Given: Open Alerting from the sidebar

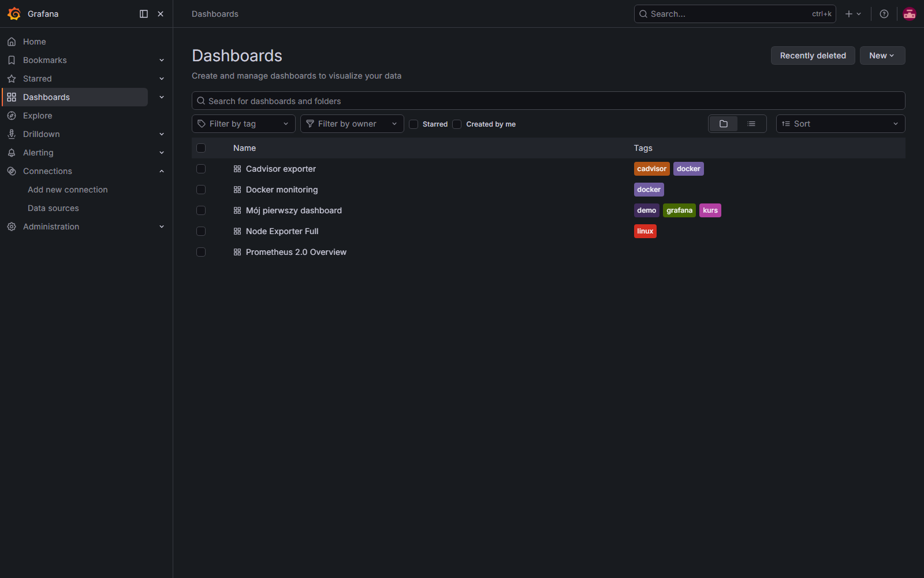Looking at the screenshot, I should (x=38, y=153).
